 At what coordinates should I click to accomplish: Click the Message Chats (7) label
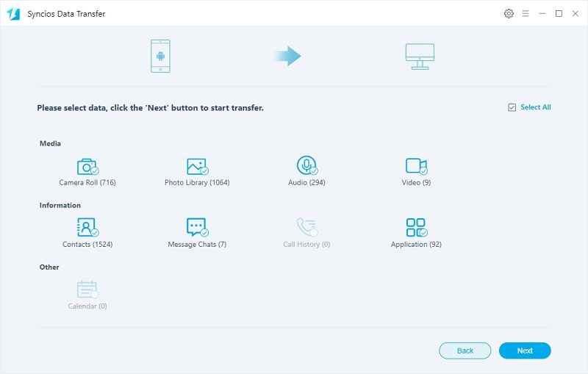point(197,245)
